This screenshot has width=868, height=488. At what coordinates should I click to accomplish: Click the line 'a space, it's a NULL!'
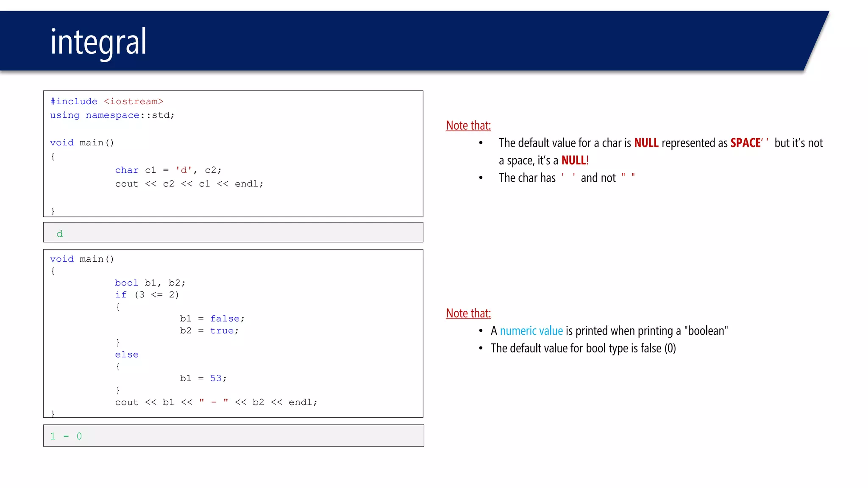(544, 160)
